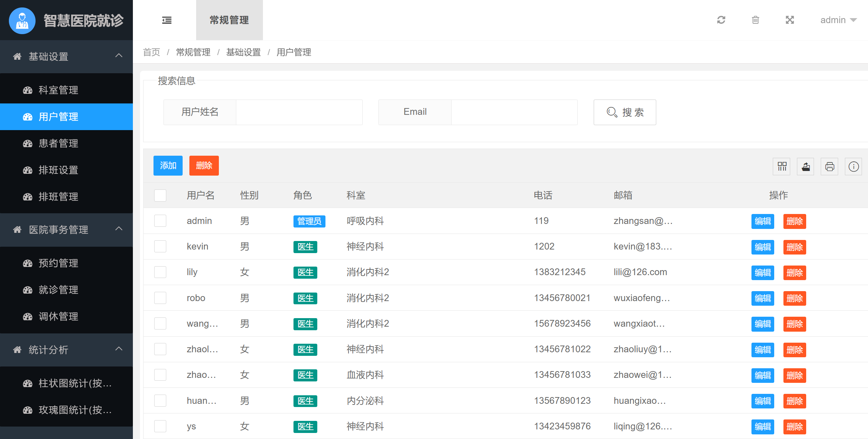Click the export table icon
This screenshot has height=439, width=868.
805,166
